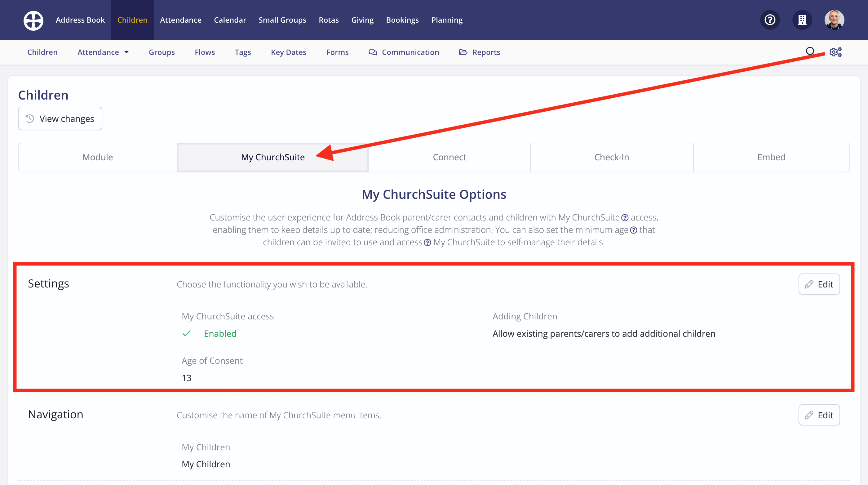The image size is (868, 485).
Task: Expand the Attendance submenu dropdown
Action: click(x=103, y=52)
